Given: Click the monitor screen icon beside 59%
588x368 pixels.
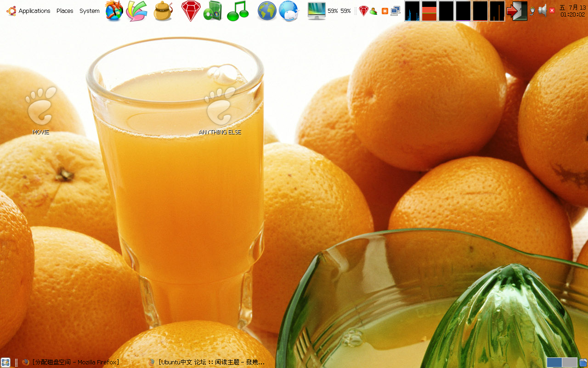Looking at the screenshot, I should [x=317, y=11].
